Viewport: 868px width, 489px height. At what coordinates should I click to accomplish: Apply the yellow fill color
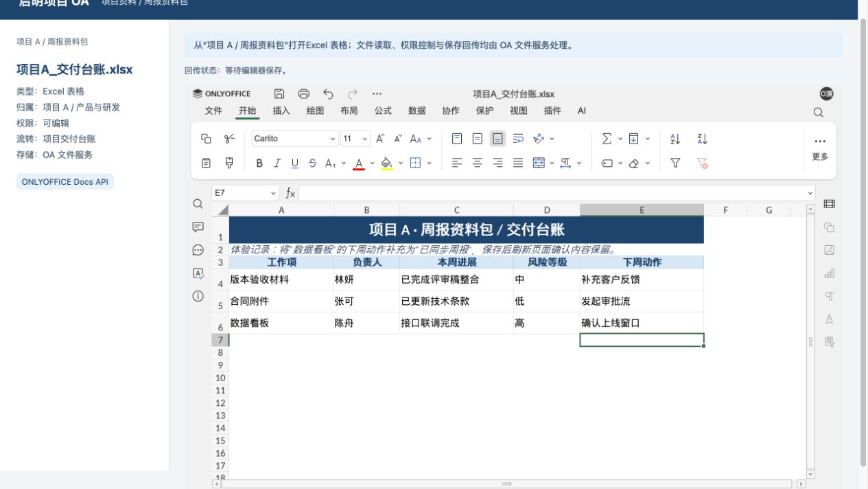[387, 163]
